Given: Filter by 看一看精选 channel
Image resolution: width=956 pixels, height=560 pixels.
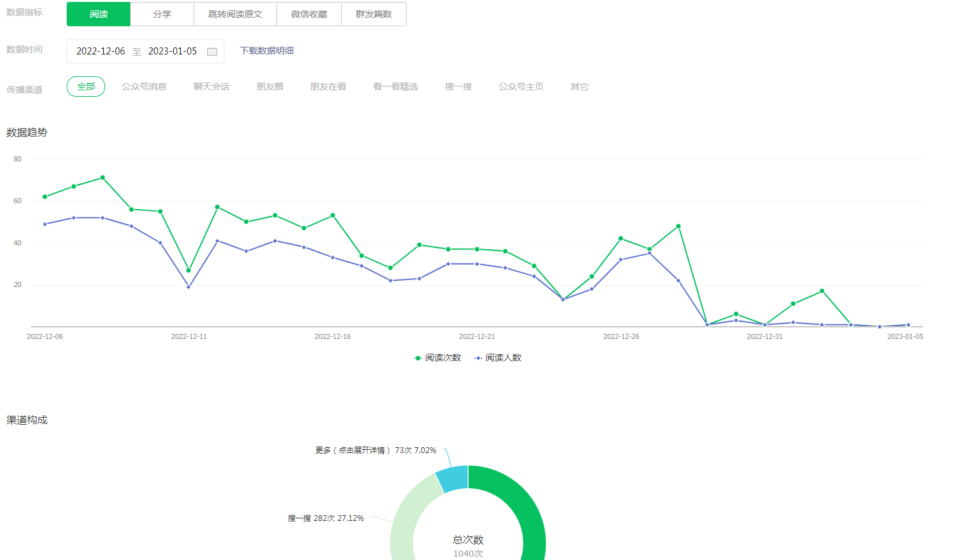Looking at the screenshot, I should pyautogui.click(x=396, y=86).
